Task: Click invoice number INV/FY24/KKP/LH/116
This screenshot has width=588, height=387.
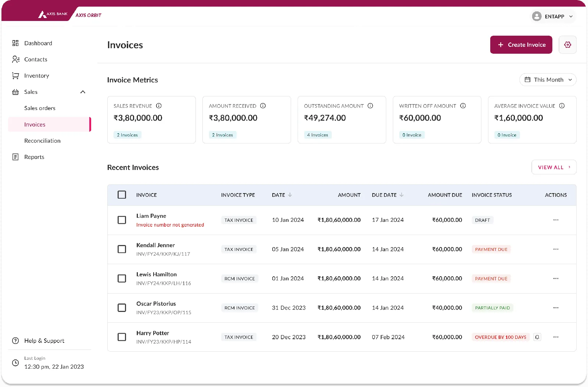Action: click(164, 283)
